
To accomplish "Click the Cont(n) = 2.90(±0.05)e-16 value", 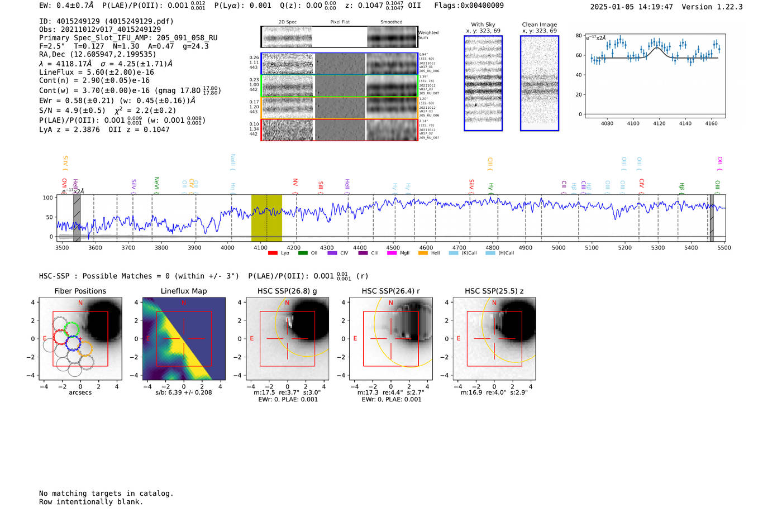I will coord(94,80).
